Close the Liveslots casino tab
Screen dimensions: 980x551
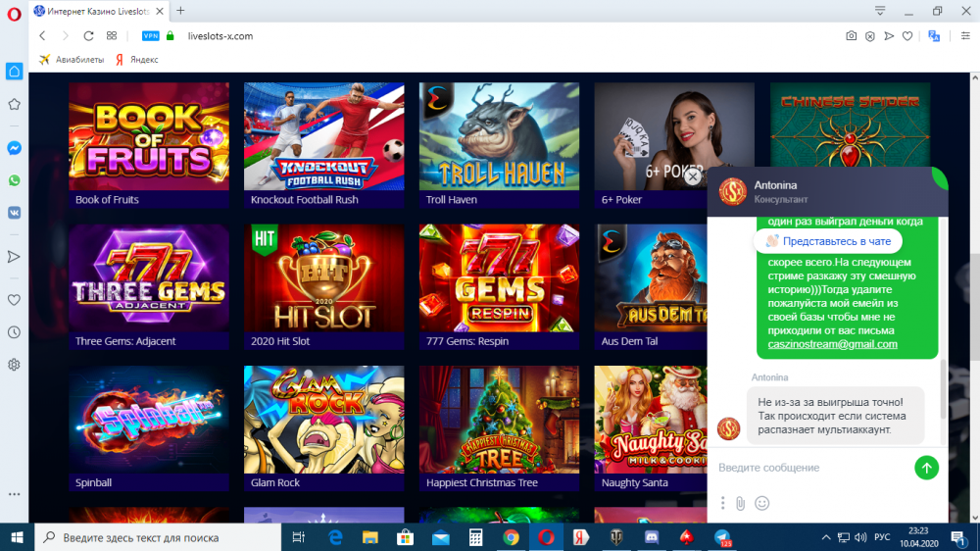point(160,11)
